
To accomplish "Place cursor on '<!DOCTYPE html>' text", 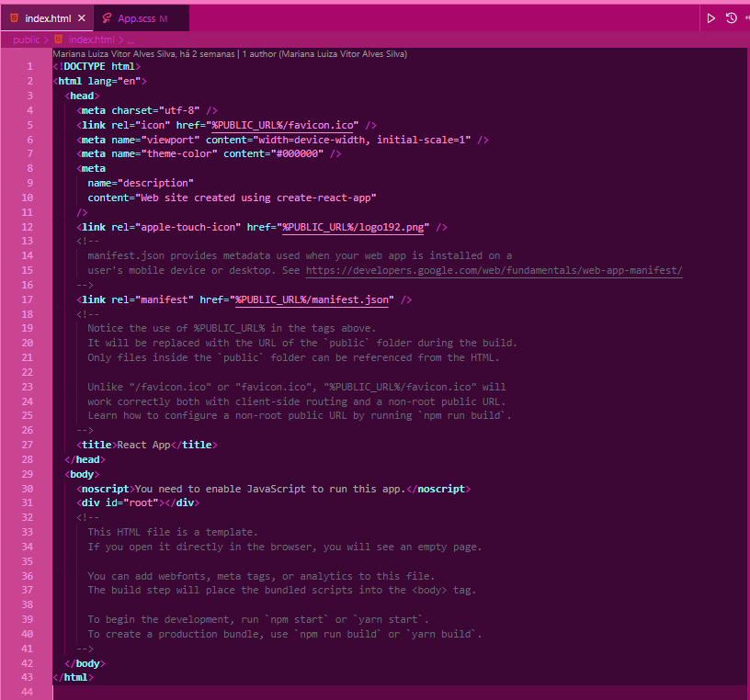I will pos(97,66).
